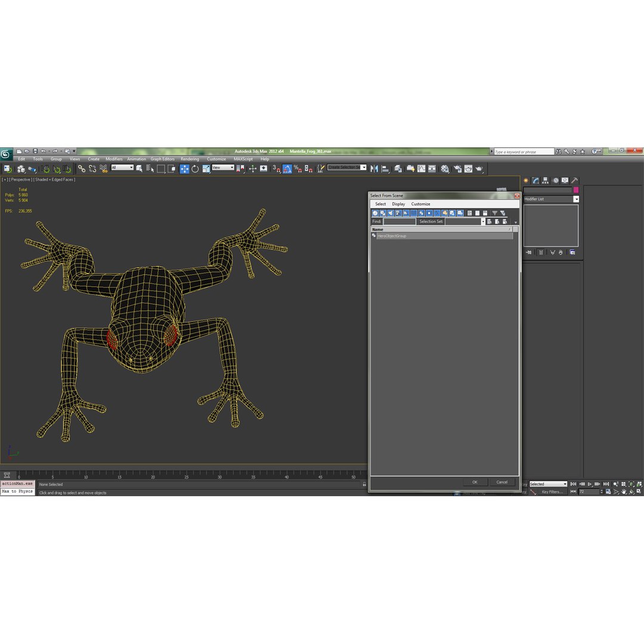Open the 3ds Max application button menu
The image size is (644, 644).
(x=6, y=154)
